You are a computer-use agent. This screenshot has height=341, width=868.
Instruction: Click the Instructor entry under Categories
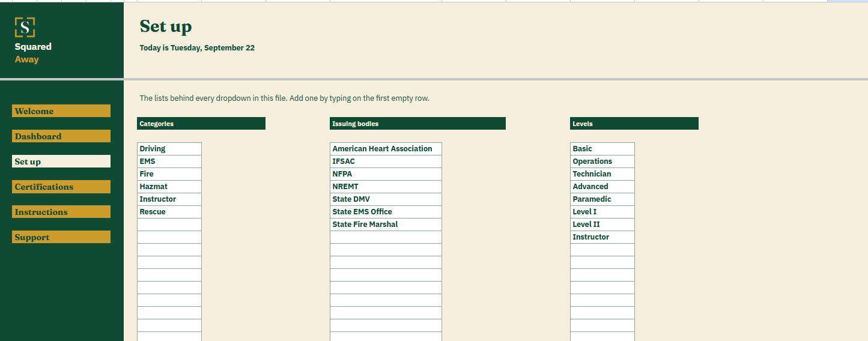click(169, 199)
